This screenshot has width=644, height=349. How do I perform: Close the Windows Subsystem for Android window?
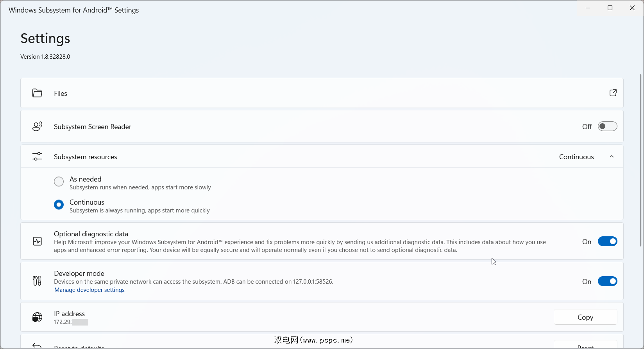pos(632,8)
